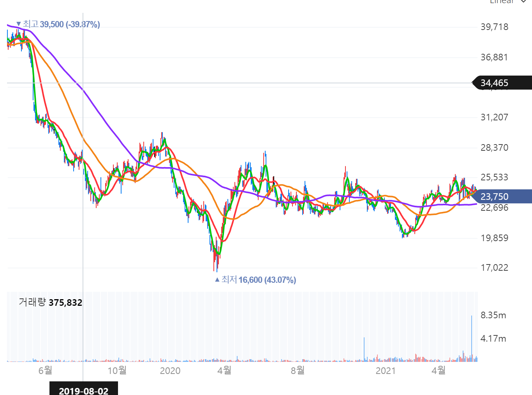Click the 22,696 price axis label
The width and height of the screenshot is (532, 395).
pos(494,208)
